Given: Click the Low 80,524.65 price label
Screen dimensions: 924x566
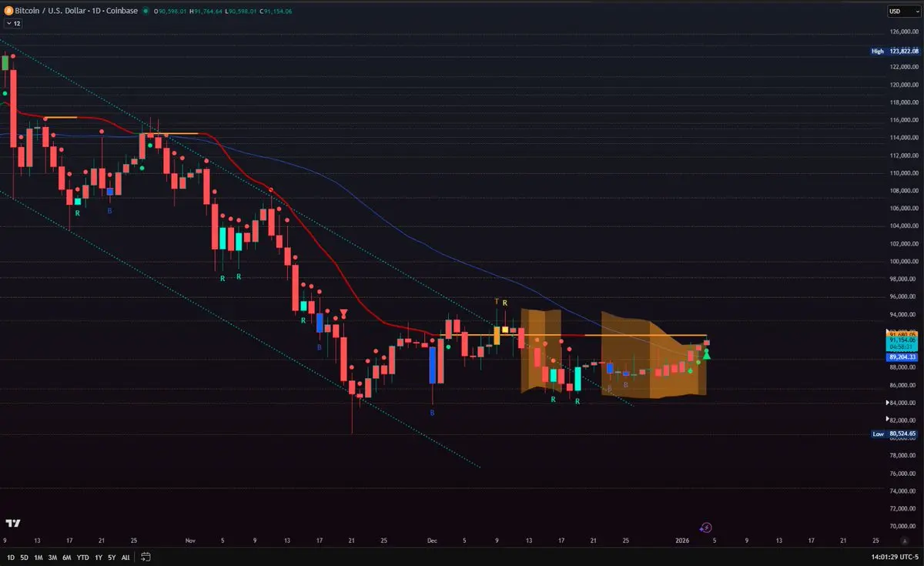Looking at the screenshot, I should 896,434.
